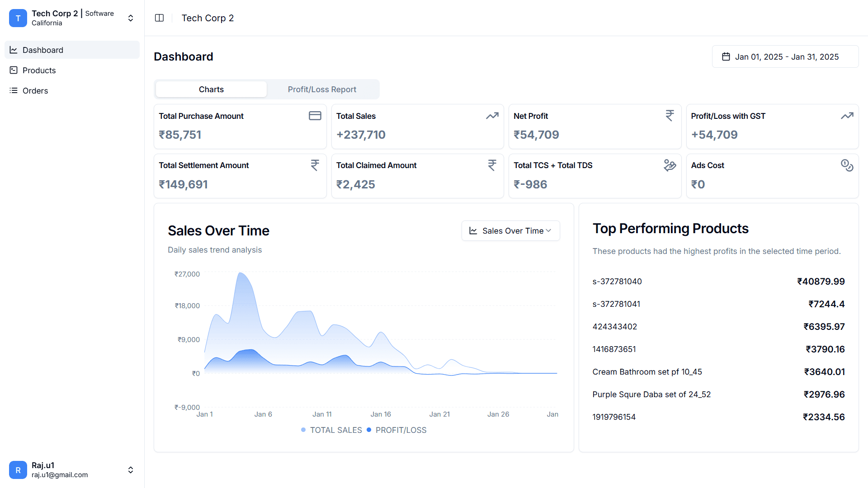Open Orders in the sidebar

(x=72, y=90)
